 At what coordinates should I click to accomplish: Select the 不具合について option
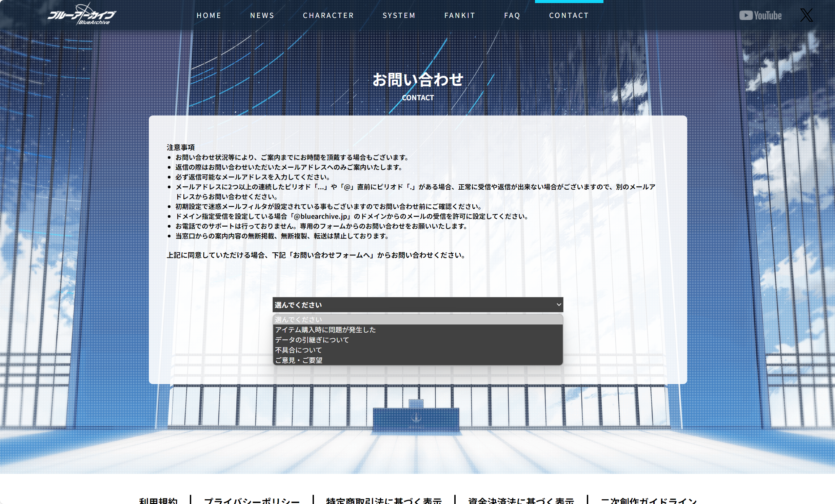298,350
